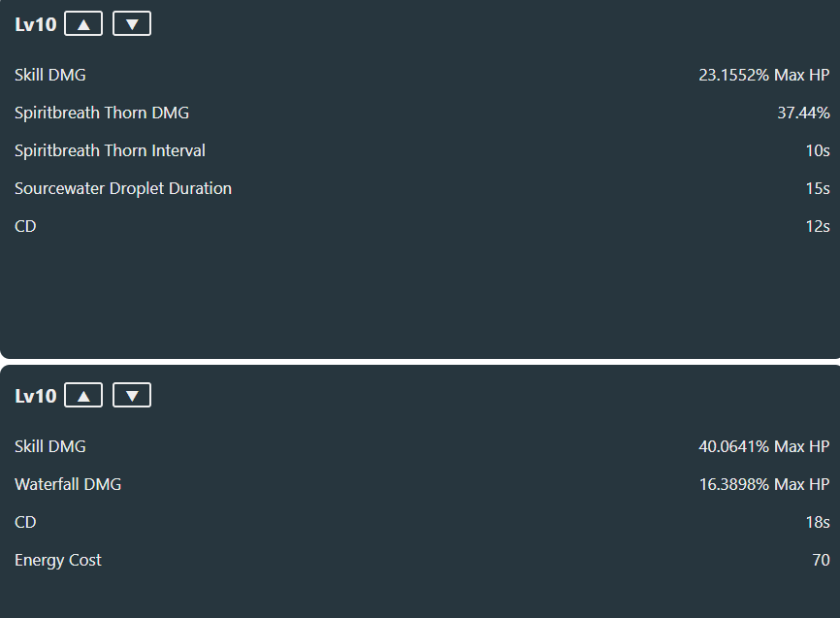Select the 23.1552% Max HP value
This screenshot has height=618, width=840.
pos(764,75)
